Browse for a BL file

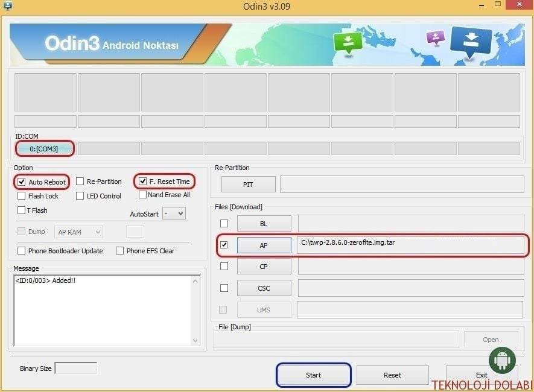pos(264,224)
